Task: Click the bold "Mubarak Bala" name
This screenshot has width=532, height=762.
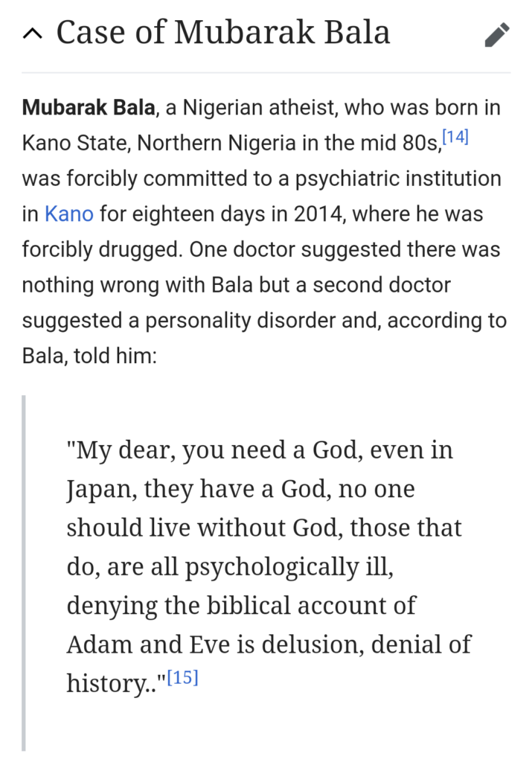Action: [89, 108]
